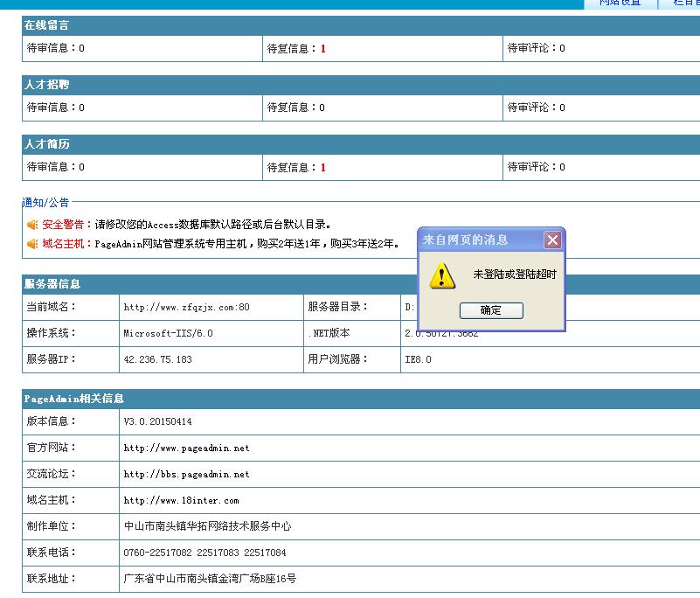Viewport: 700px width, 598px height.
Task: Click the current domain www.zfqzjx.com:80 value
Action: click(x=186, y=307)
